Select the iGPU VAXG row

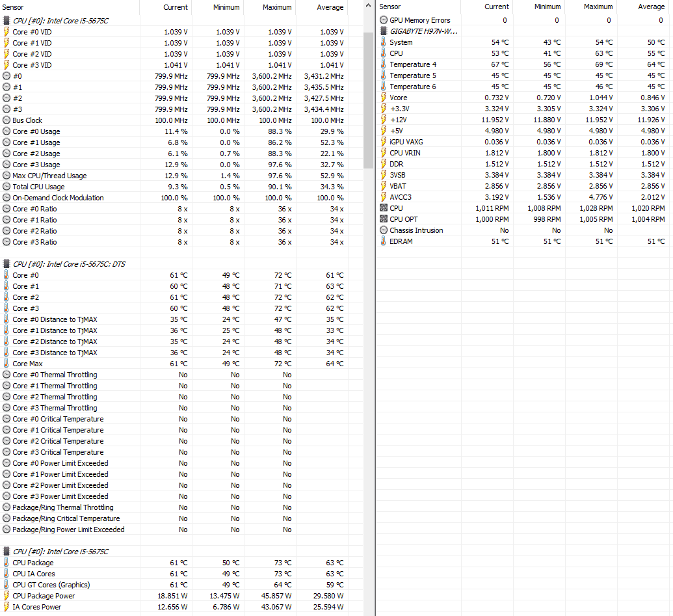click(524, 142)
